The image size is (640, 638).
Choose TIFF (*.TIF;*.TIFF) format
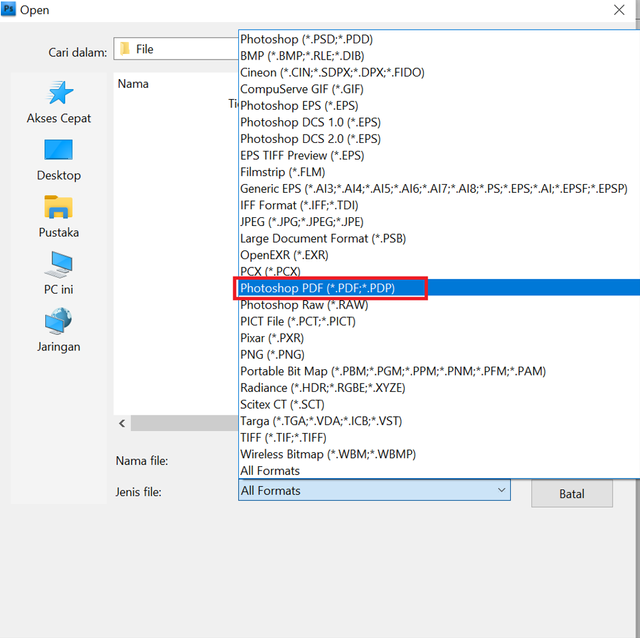click(439, 438)
